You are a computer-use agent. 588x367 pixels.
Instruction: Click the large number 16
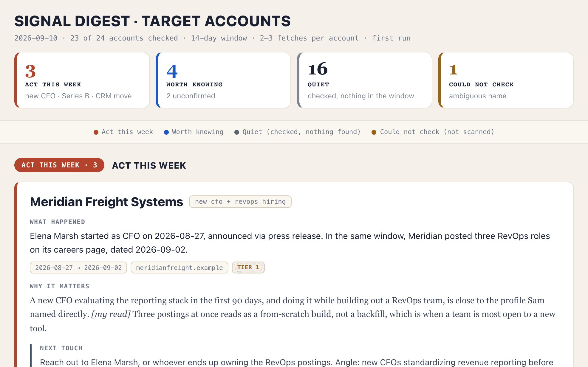(318, 69)
